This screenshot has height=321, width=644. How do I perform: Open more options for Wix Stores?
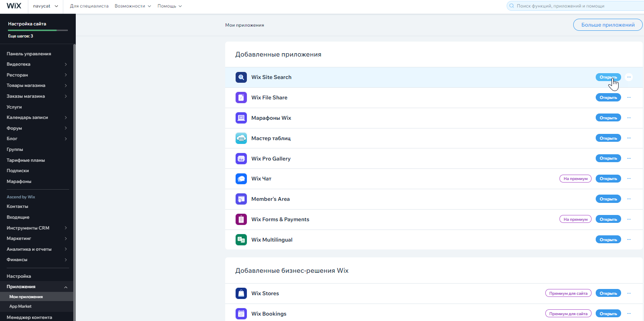(629, 294)
